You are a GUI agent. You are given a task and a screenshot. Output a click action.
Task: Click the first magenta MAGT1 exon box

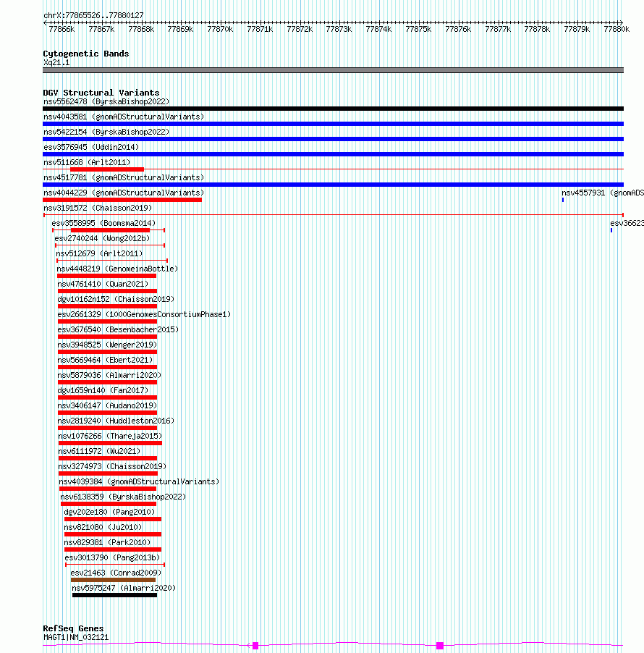255,646
